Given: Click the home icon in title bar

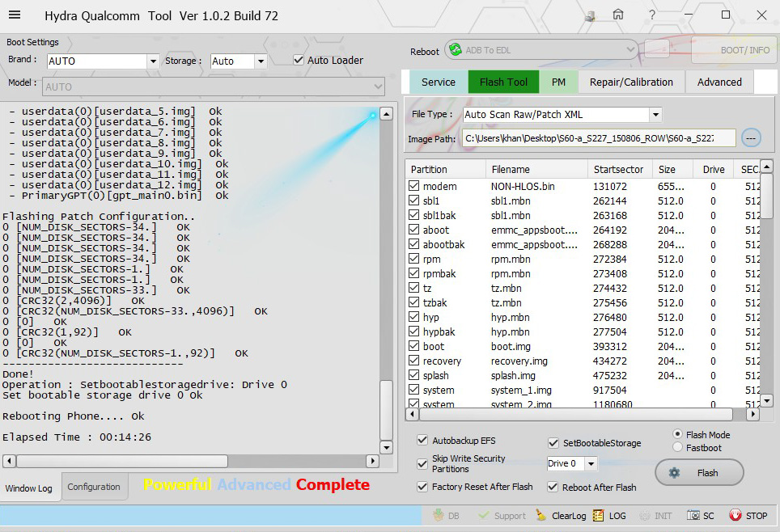Looking at the screenshot, I should (x=618, y=15).
